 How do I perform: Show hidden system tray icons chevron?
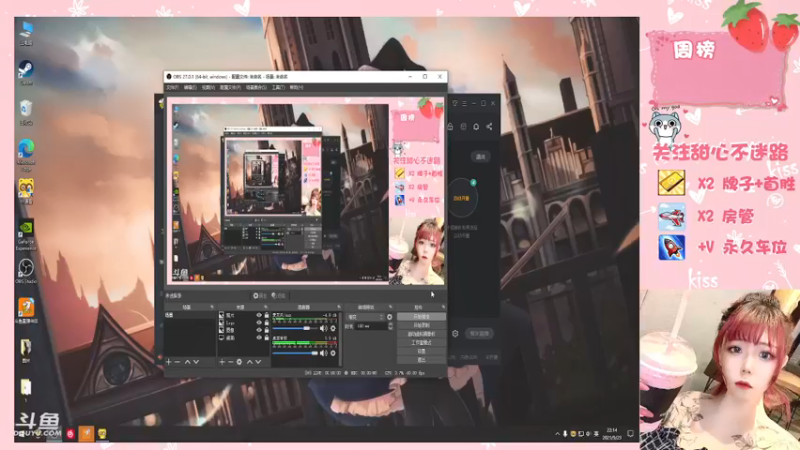click(x=557, y=434)
